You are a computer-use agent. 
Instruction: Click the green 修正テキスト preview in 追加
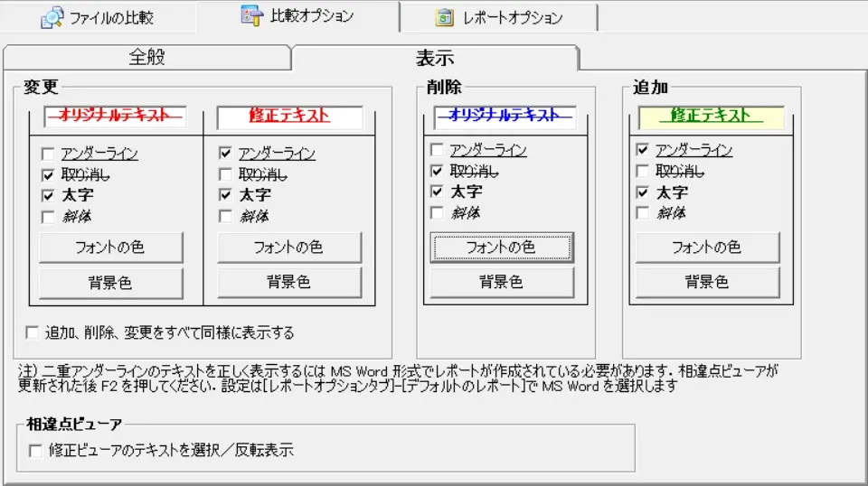(x=712, y=117)
